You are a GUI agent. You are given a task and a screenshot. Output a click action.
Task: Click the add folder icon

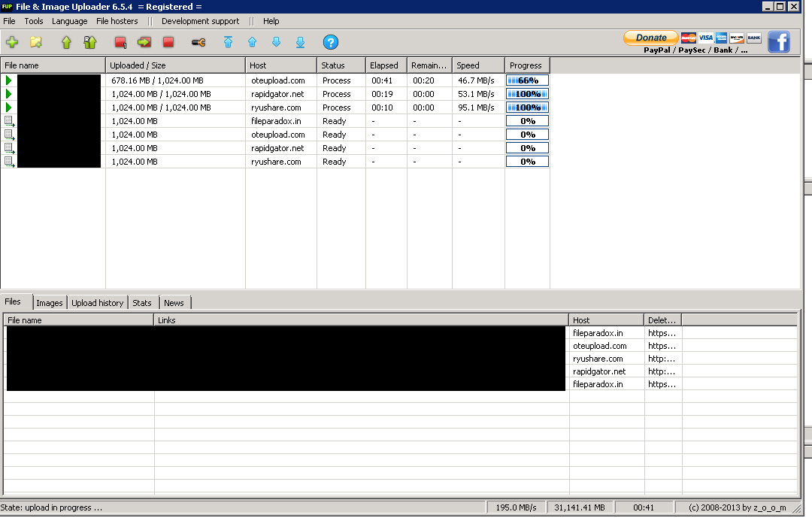click(x=35, y=43)
